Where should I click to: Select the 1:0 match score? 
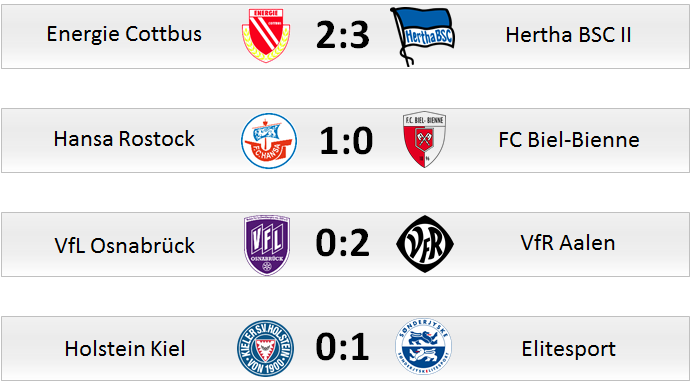pos(346,141)
